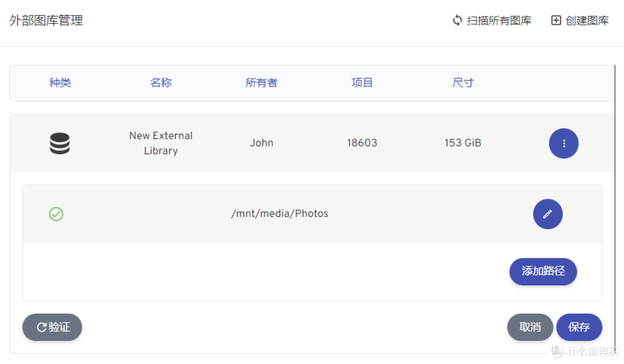Click the 名称 column header
The width and height of the screenshot is (624, 364).
click(161, 83)
